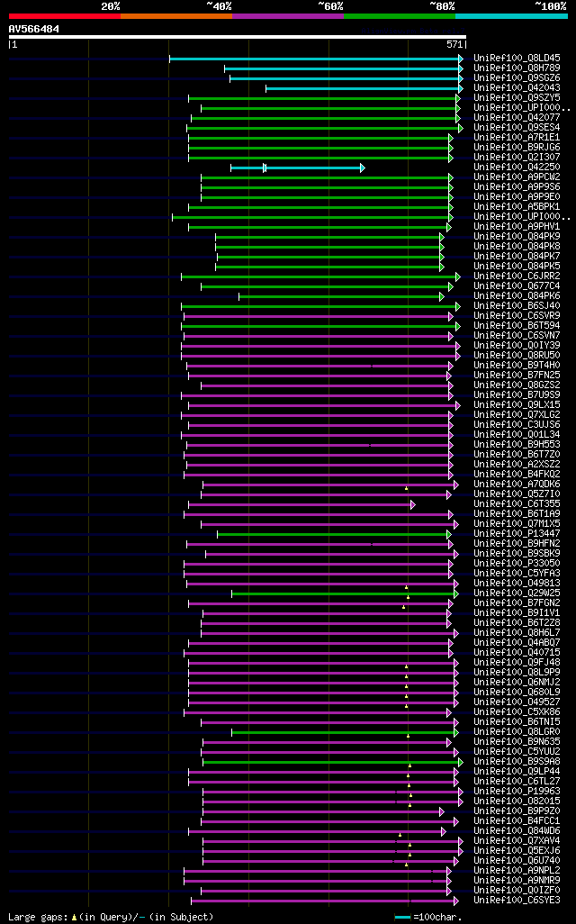Select the short cyan bar for Q42250
Image resolution: width=576 pixels, height=924 pixels.
[x=298, y=168]
